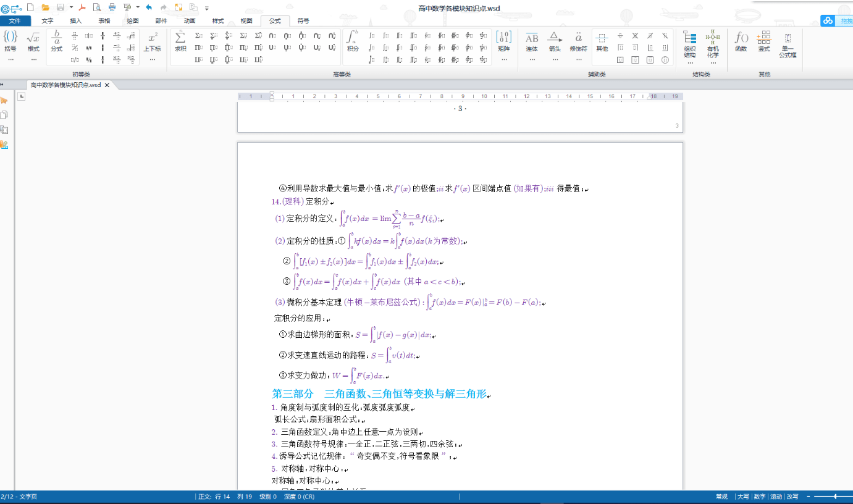Open the second left sidebar pages icon
The image size is (853, 504).
tap(4, 115)
